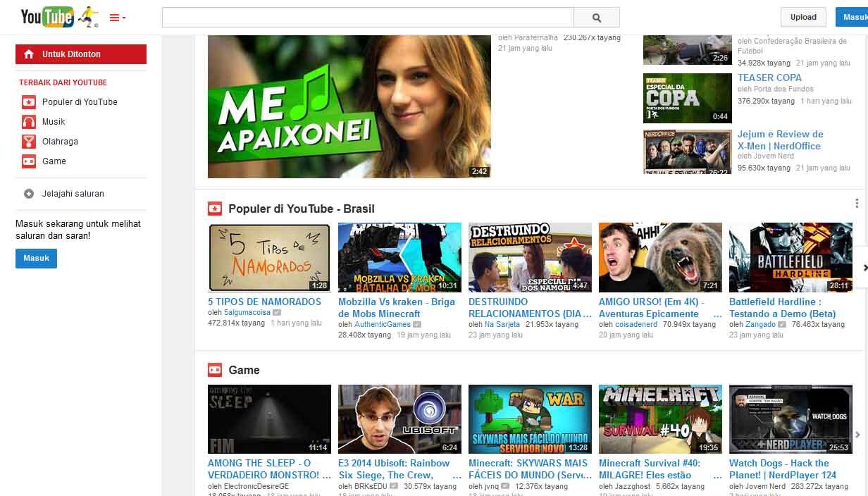Open Olahraga in the sidebar
The width and height of the screenshot is (868, 496).
pos(60,142)
